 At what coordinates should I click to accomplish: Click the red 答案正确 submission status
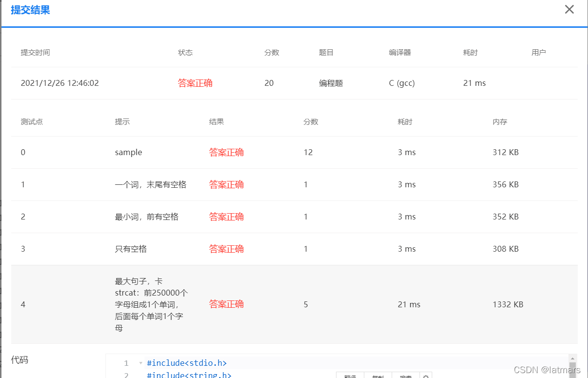[195, 83]
